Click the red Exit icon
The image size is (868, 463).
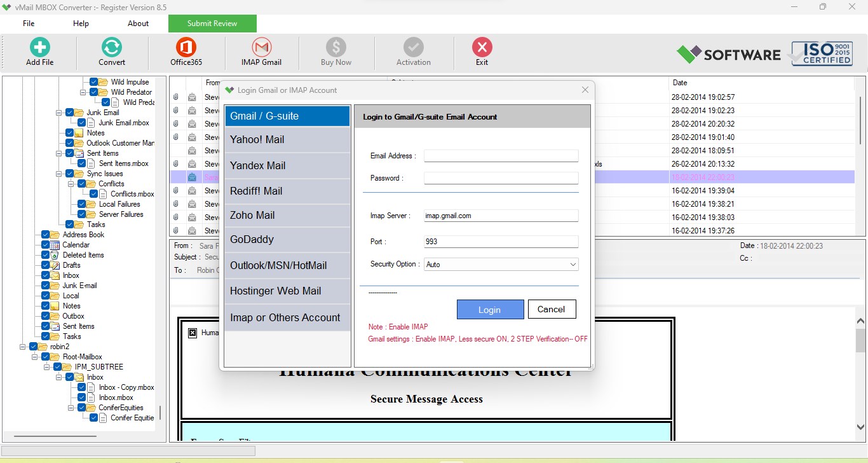(x=482, y=48)
